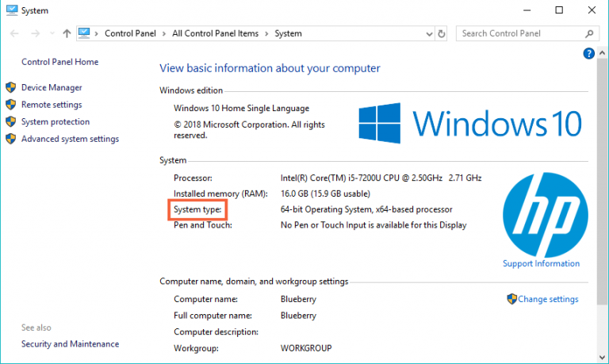Select All Control Panel Items breadcrumb
Viewport: 609px width, 364px height.
click(x=216, y=34)
